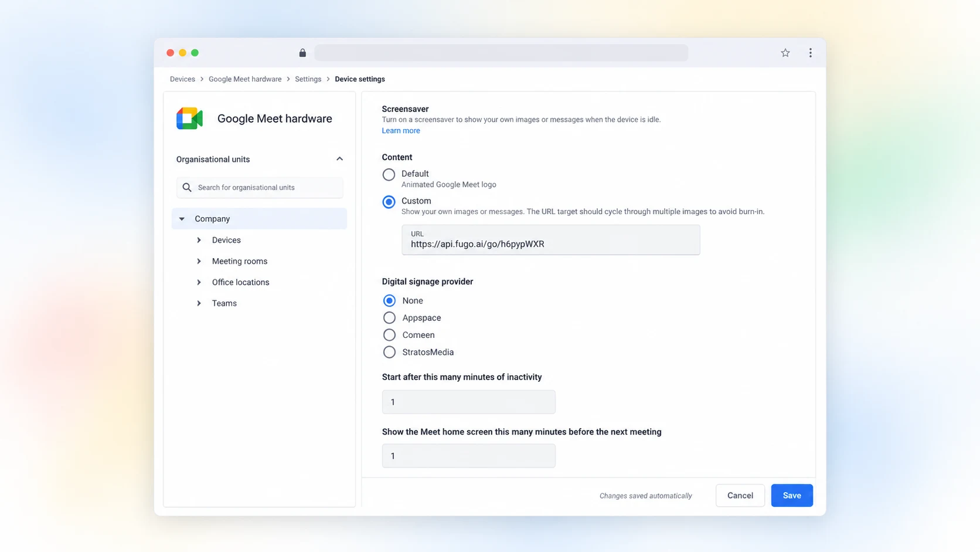
Task: Select the Custom content radio button
Action: (x=389, y=202)
